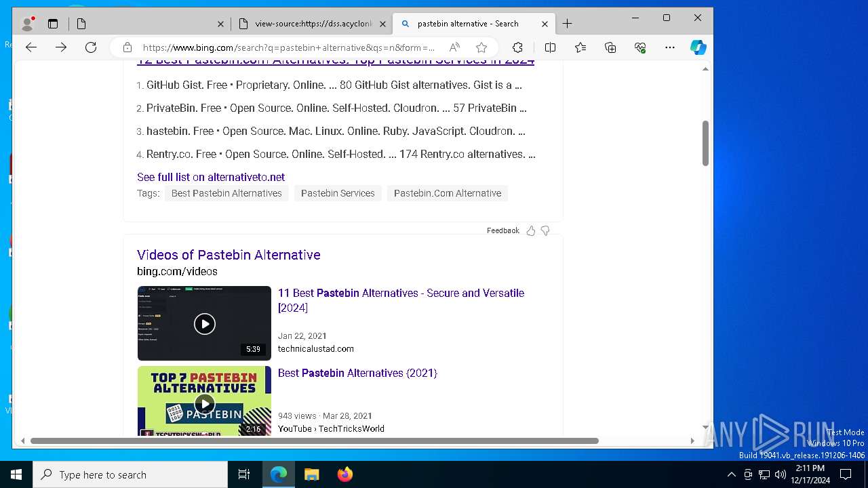Click hastebin list entry text
This screenshot has width=868, height=488.
[336, 131]
